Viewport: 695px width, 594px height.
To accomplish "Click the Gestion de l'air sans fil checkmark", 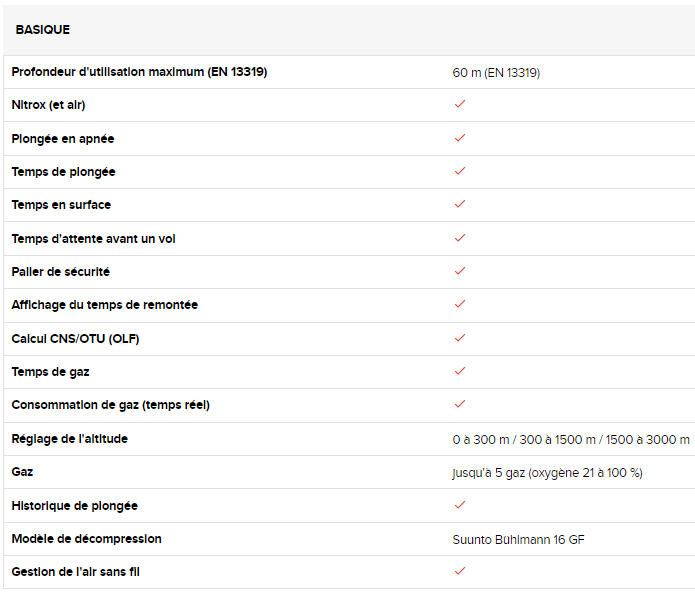I will (x=460, y=571).
